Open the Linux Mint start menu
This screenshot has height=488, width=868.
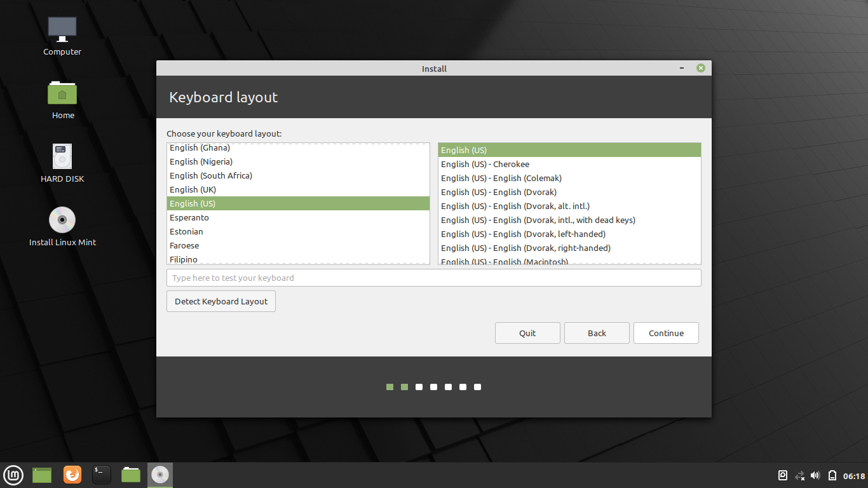coord(13,475)
